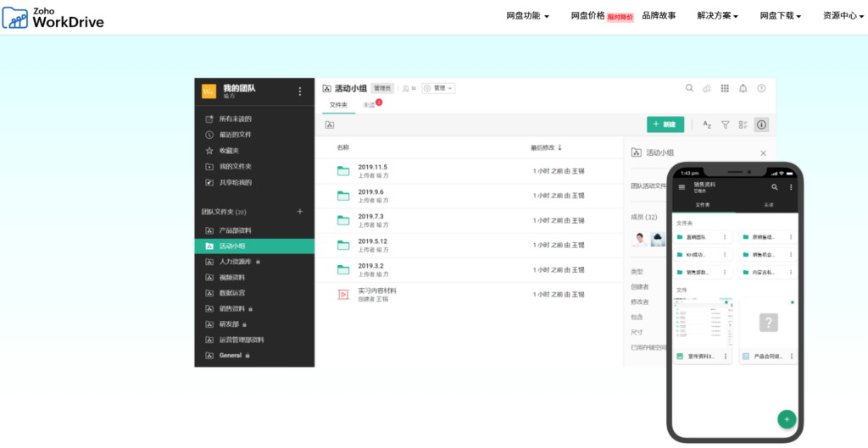
Task: Switch to the 未读 tab
Action: (370, 105)
